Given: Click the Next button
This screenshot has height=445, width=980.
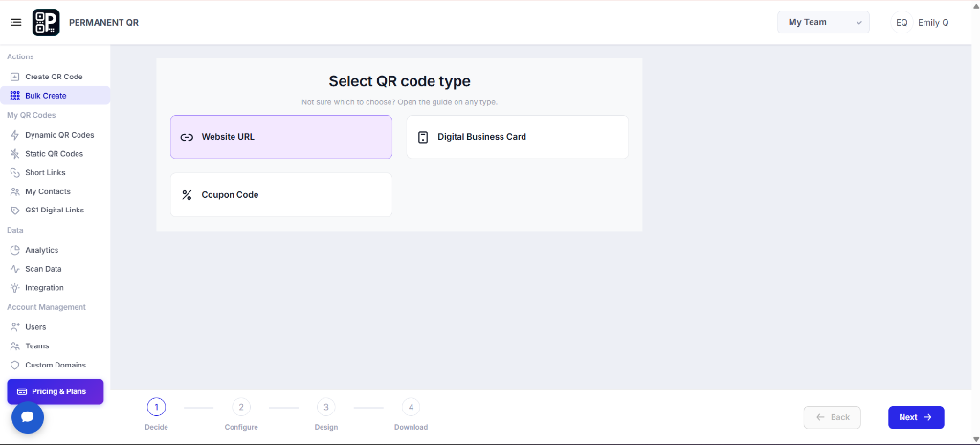Looking at the screenshot, I should 916,417.
